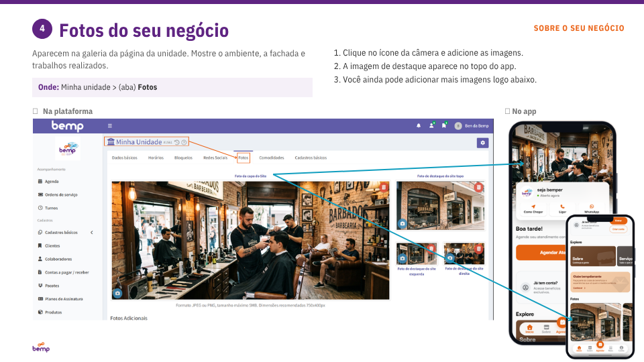The width and height of the screenshot is (644, 362).
Task: Tick the No app checkbox
Action: 507,111
